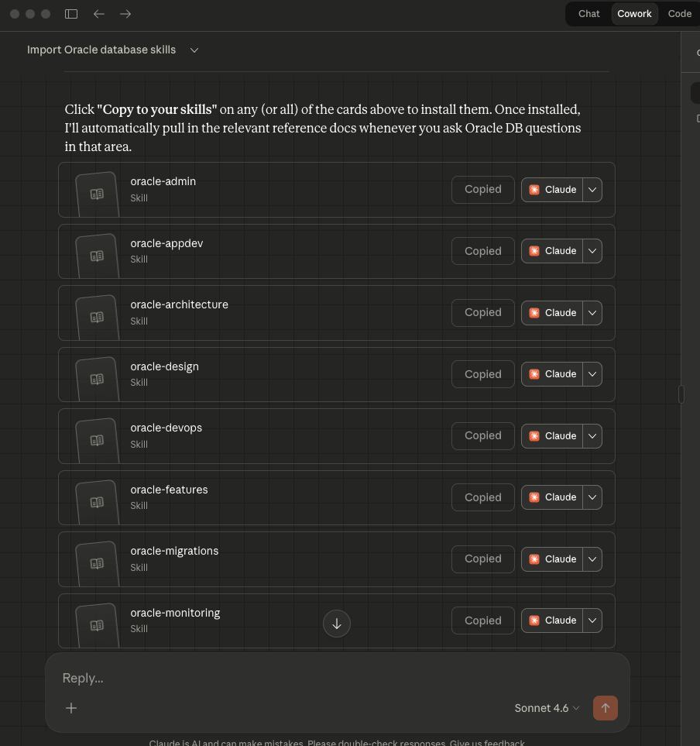Switch to the Code tab
The width and height of the screenshot is (700, 746).
click(679, 14)
